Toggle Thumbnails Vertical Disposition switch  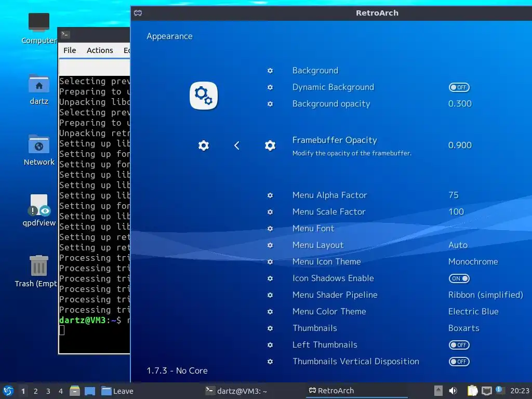point(459,362)
